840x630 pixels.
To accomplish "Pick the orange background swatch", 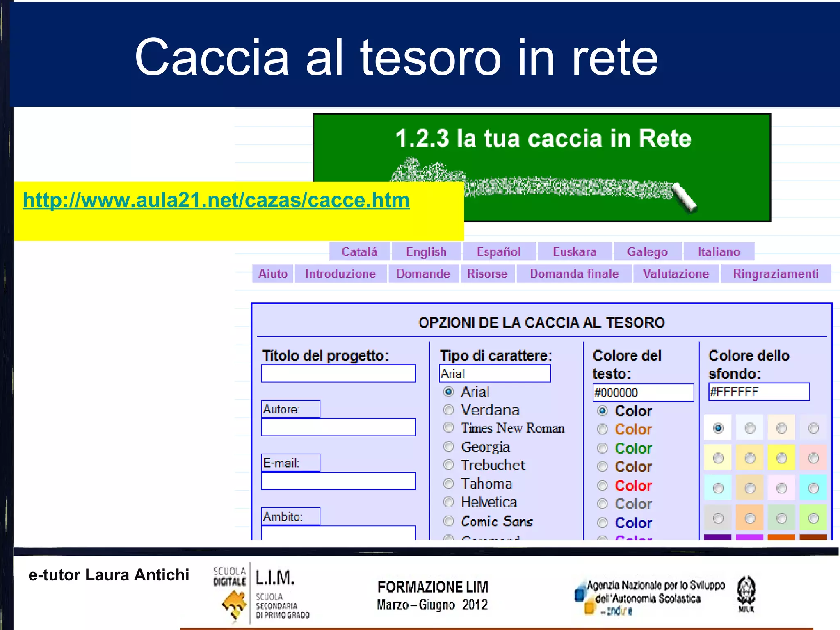I will tap(750, 518).
